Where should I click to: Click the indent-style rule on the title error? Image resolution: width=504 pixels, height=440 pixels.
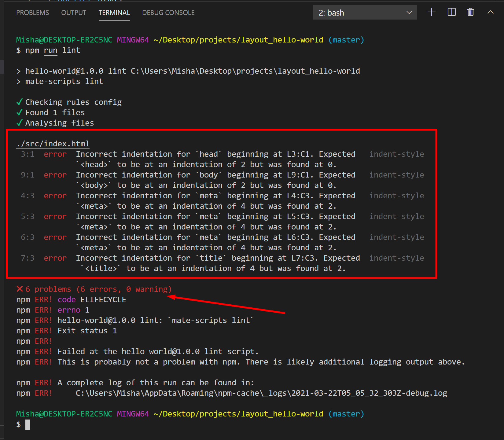[x=397, y=258]
